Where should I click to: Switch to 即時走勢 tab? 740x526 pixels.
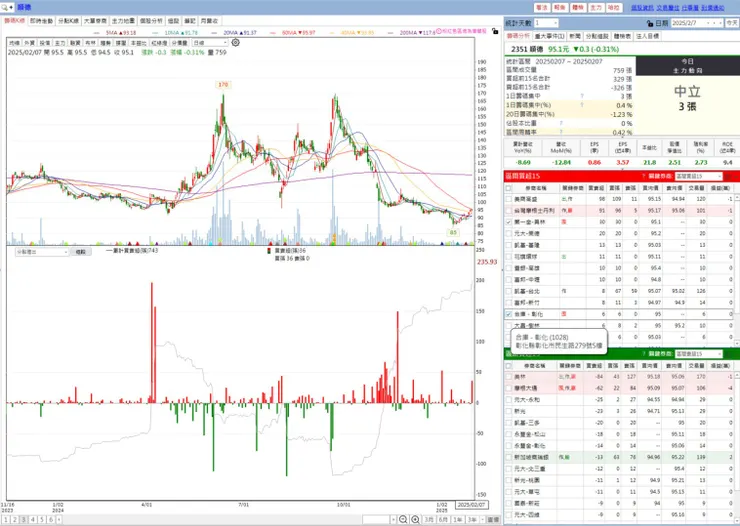point(42,21)
